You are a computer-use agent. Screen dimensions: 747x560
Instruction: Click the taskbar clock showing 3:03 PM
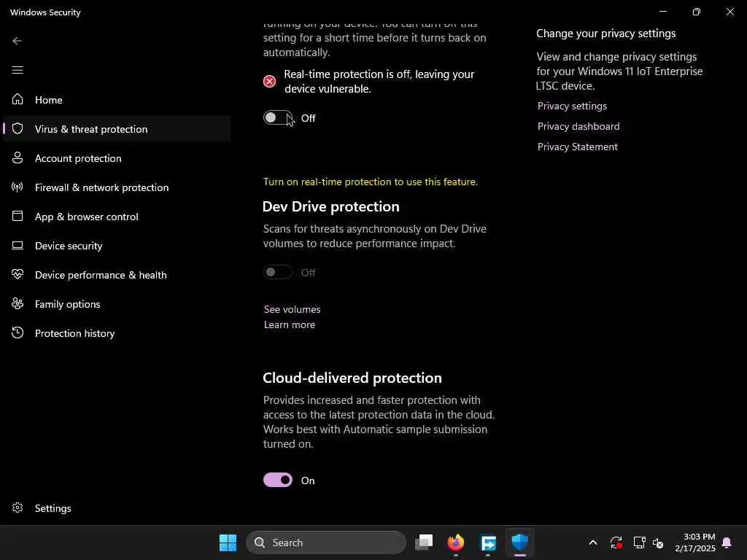pyautogui.click(x=695, y=542)
